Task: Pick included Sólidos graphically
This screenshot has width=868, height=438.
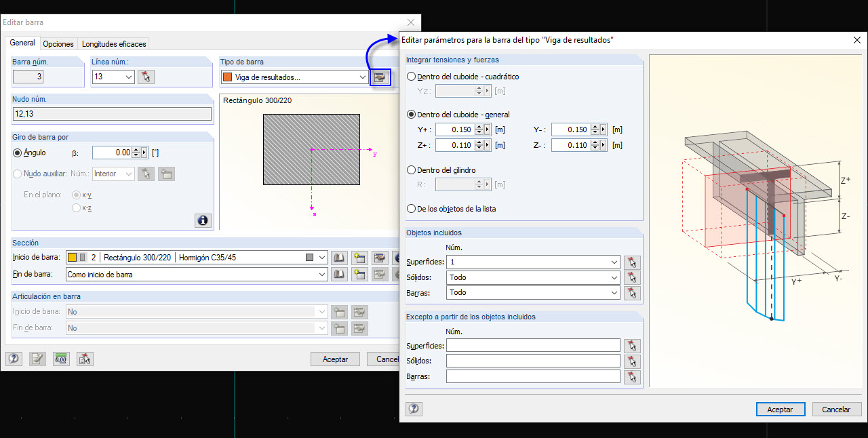Action: click(x=632, y=277)
